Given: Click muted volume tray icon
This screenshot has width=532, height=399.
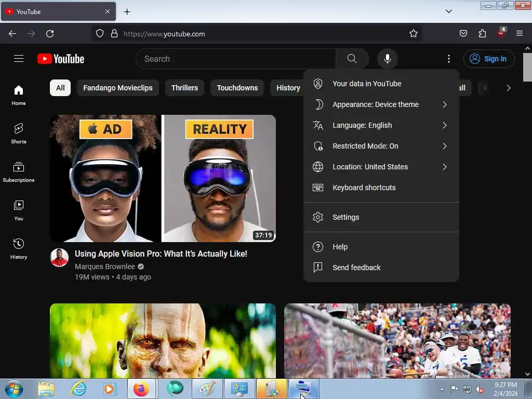Looking at the screenshot, I should click(480, 390).
